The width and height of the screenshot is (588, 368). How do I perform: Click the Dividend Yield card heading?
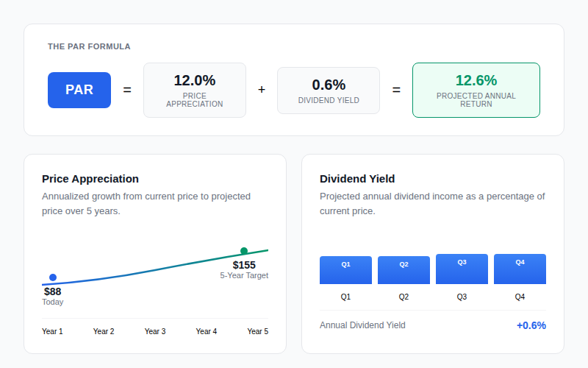pos(357,179)
